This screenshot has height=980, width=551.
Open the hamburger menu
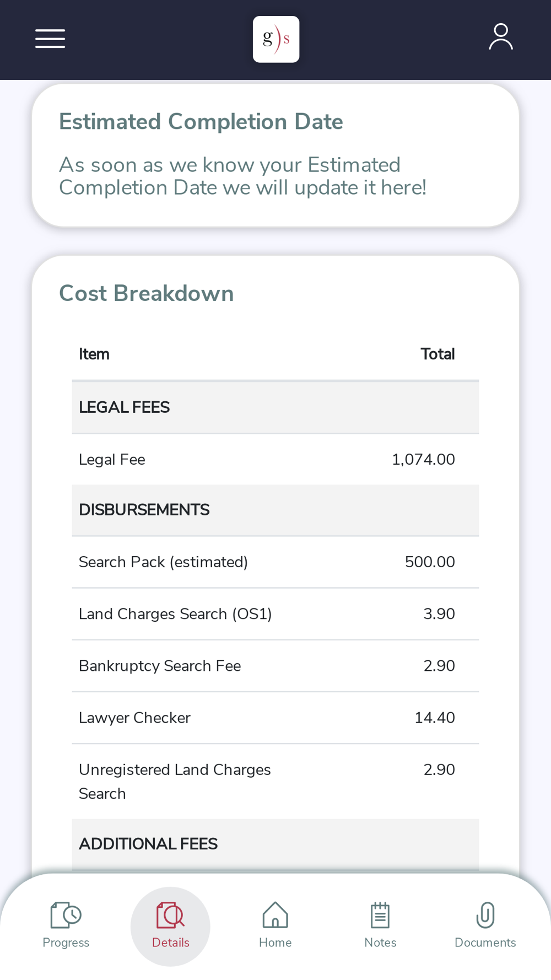(50, 39)
